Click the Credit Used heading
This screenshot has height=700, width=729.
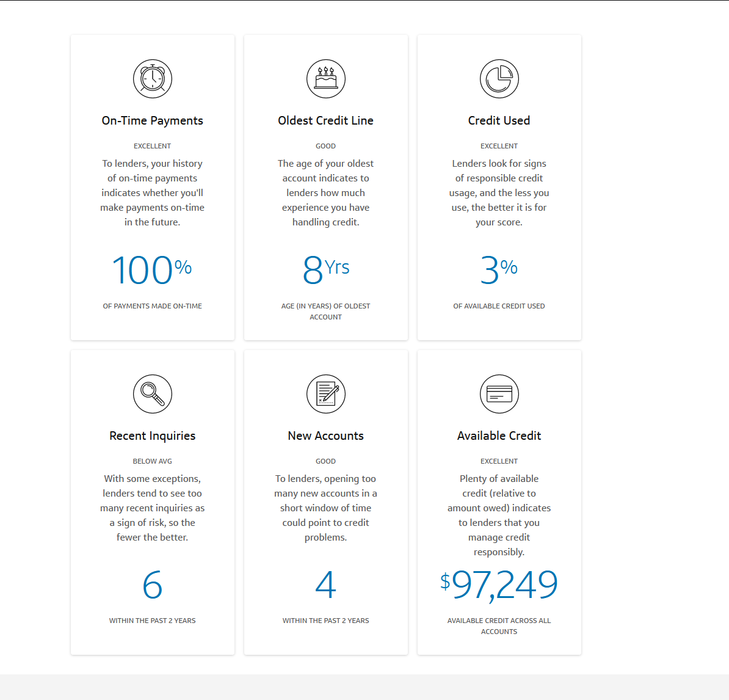499,121
